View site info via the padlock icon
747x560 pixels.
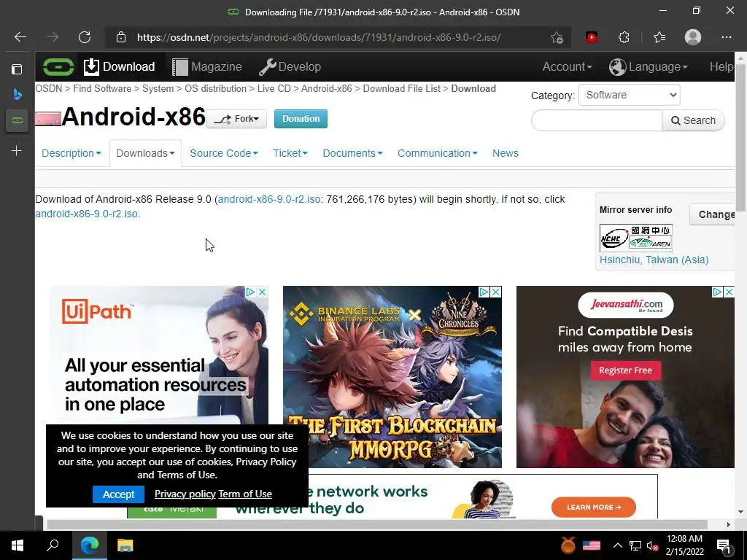pyautogui.click(x=121, y=37)
